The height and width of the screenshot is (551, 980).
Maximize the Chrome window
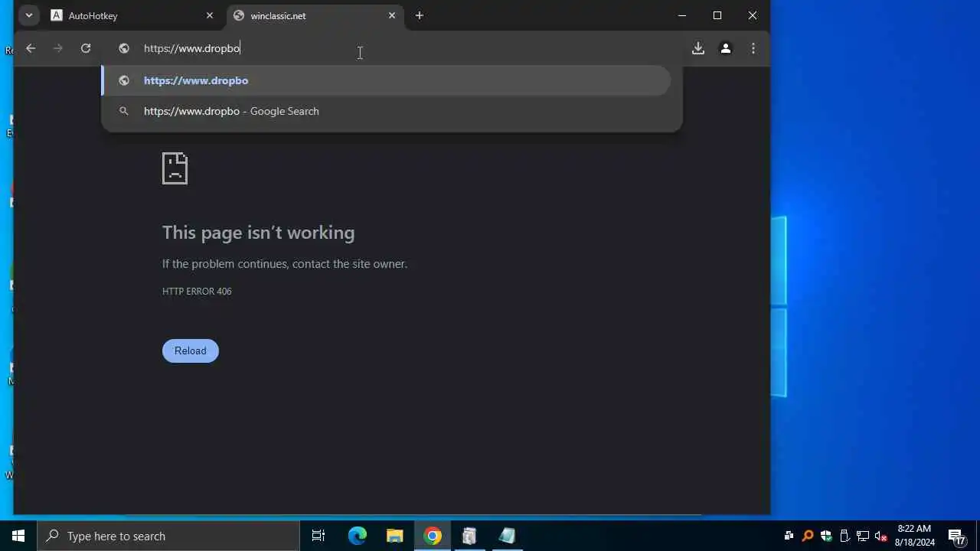pos(717,15)
